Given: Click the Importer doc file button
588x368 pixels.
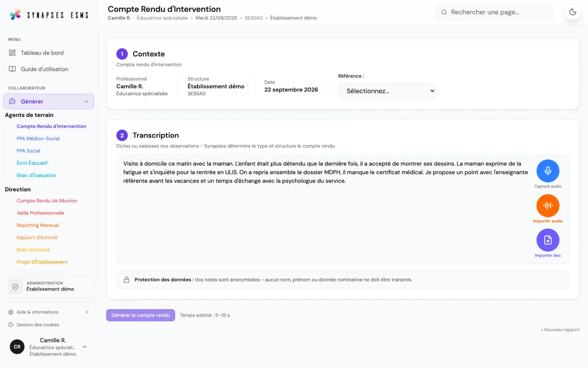Looking at the screenshot, I should (x=548, y=240).
